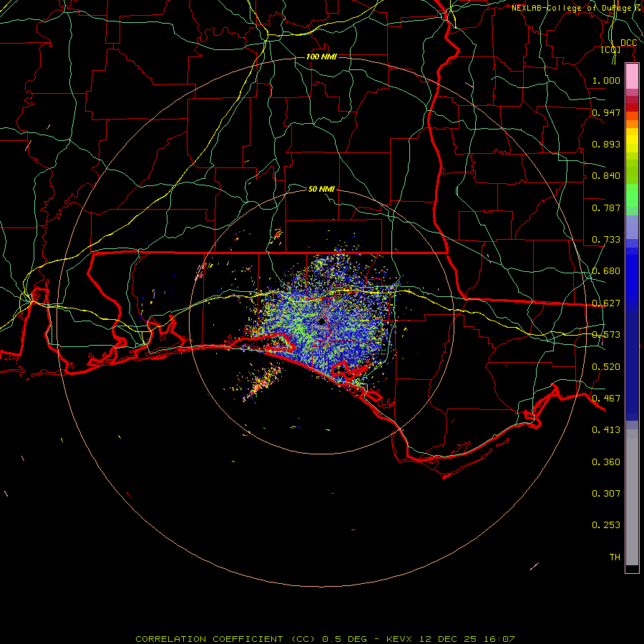Image resolution: width=644 pixels, height=644 pixels.
Task: Click the 50 NMI range ring label
Action: tap(321, 189)
